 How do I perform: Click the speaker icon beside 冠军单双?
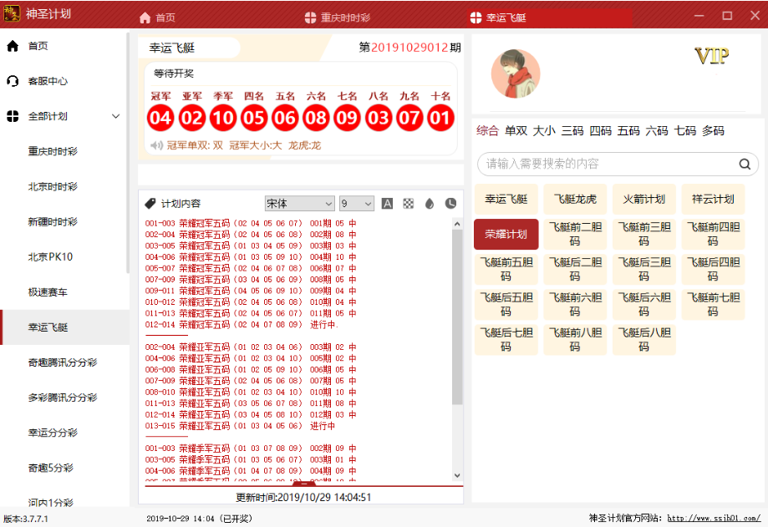pyautogui.click(x=156, y=145)
